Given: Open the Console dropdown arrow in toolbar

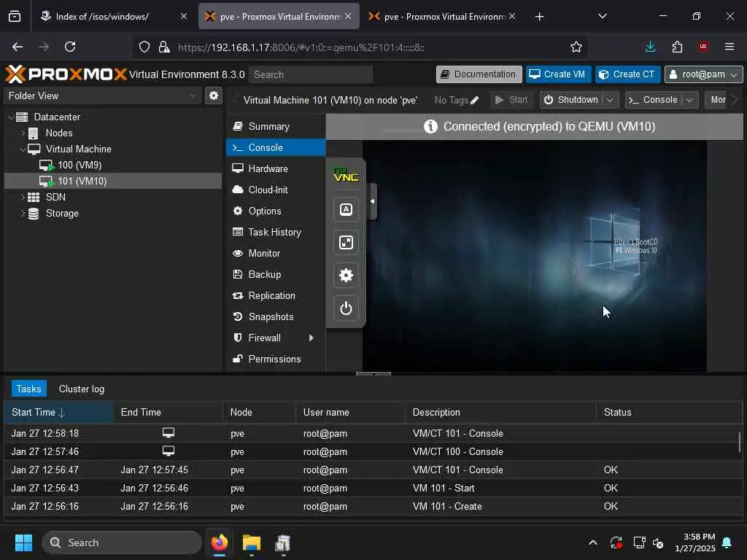Looking at the screenshot, I should 689,100.
